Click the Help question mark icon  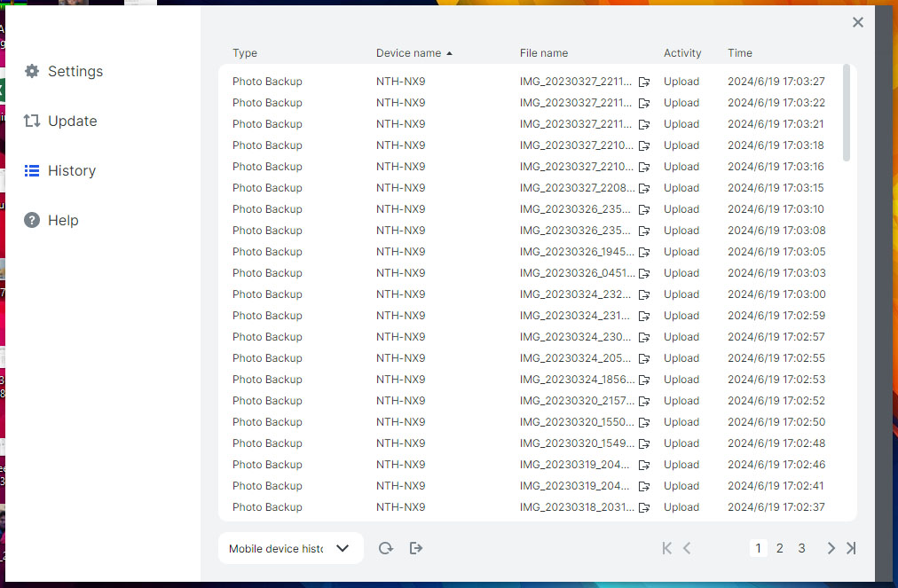tap(32, 220)
